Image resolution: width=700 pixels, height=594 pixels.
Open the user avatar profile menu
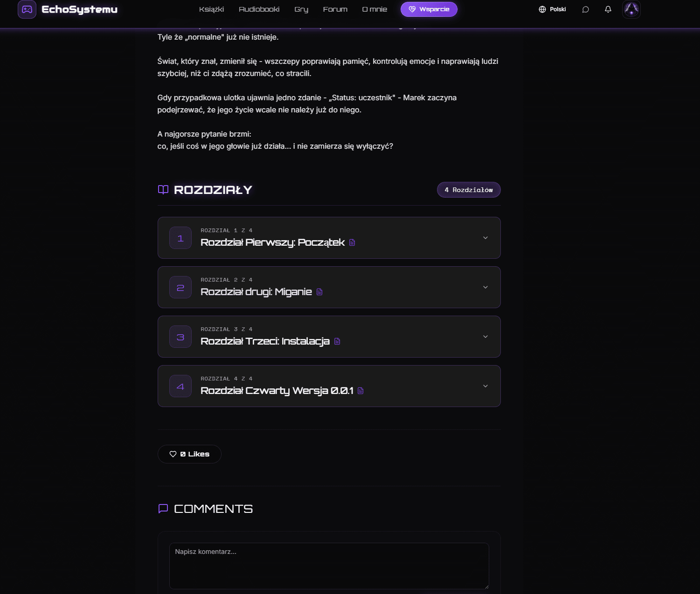(x=631, y=9)
